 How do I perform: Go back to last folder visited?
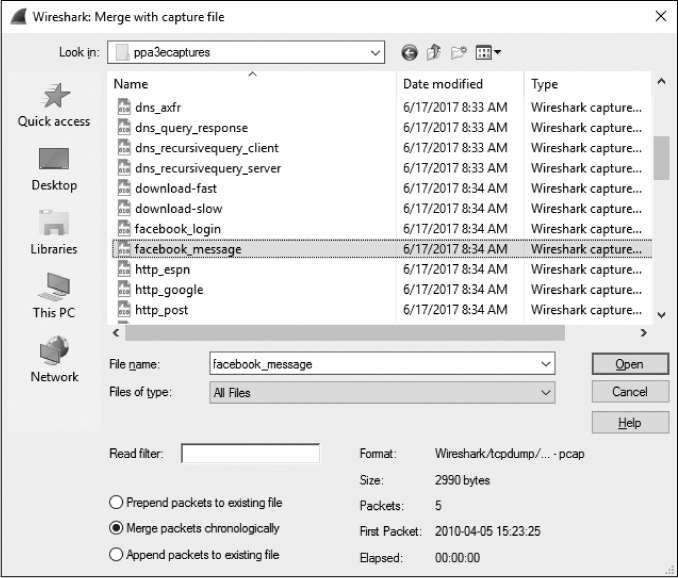coord(409,53)
